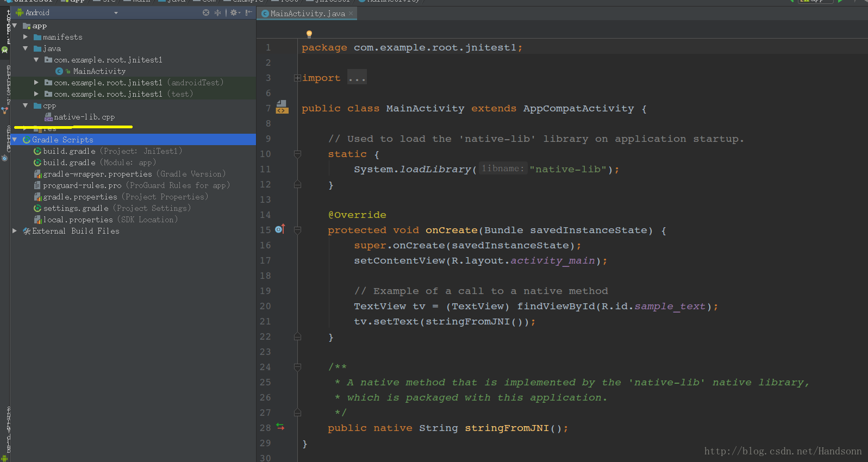Close the MainActivity.java tab
This screenshot has width=868, height=462.
(x=351, y=14)
